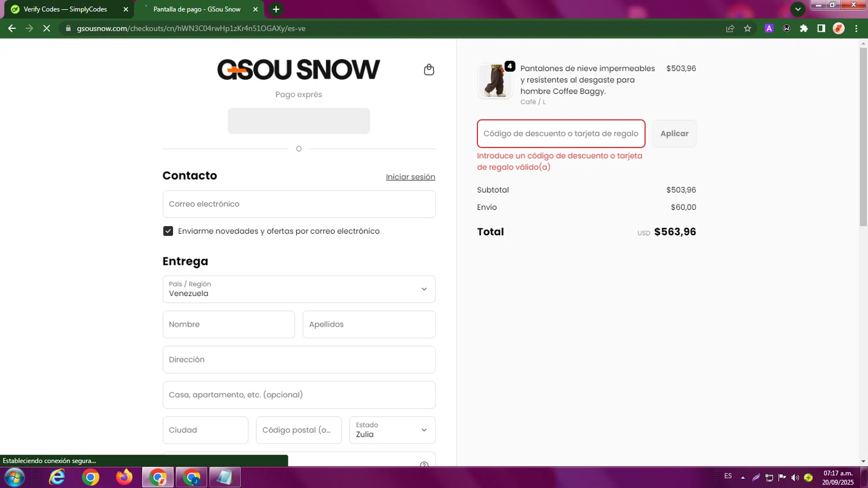868x488 pixels.
Task: Click the product title Pantalones de nieve
Action: tap(587, 80)
